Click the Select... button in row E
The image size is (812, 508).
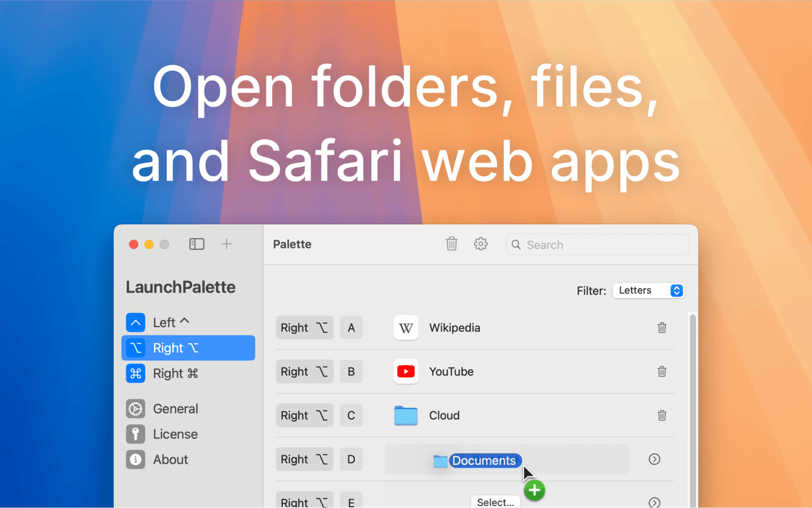tap(496, 502)
